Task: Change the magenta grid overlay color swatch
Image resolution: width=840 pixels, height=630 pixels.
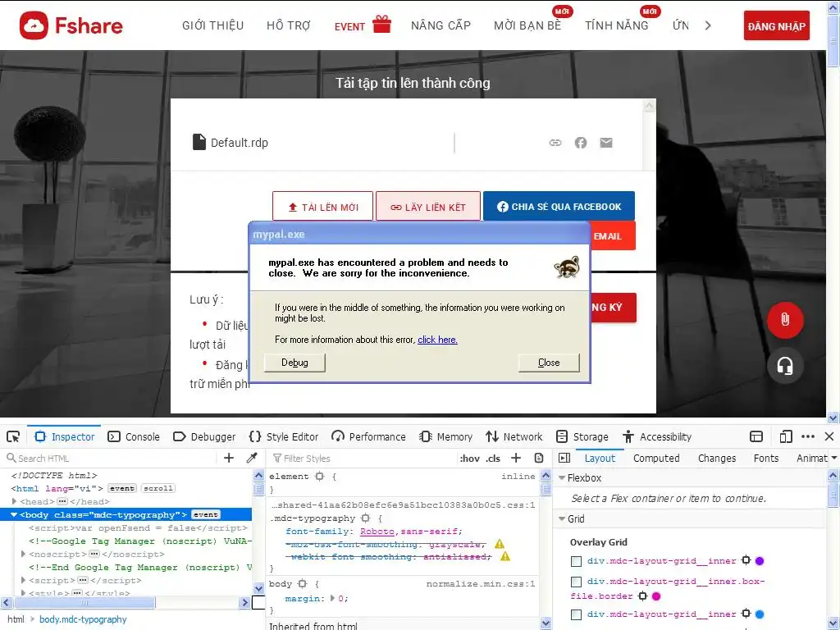Action: [656, 596]
